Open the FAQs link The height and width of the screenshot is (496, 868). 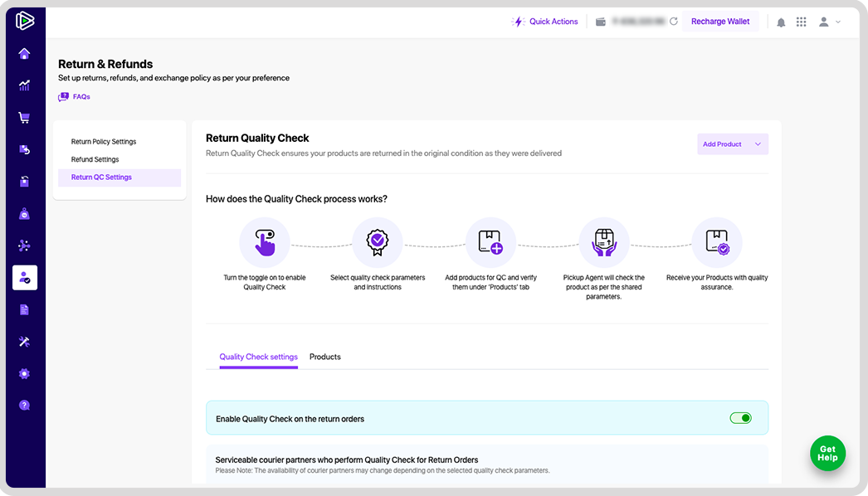coord(74,97)
